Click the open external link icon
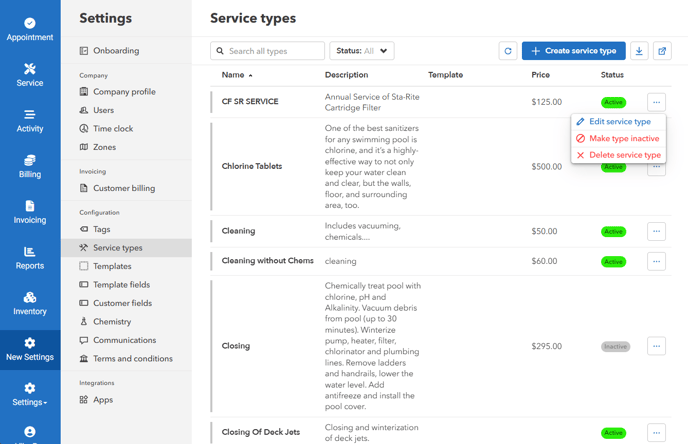 tap(662, 51)
